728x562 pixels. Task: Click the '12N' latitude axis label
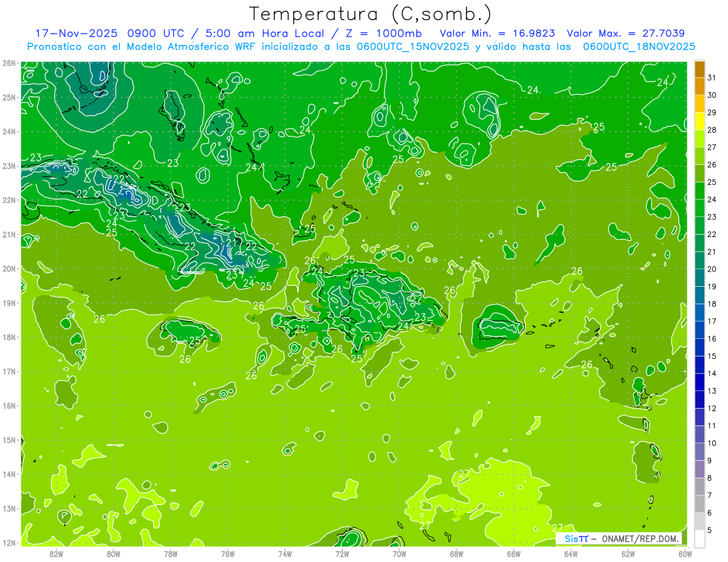9,543
